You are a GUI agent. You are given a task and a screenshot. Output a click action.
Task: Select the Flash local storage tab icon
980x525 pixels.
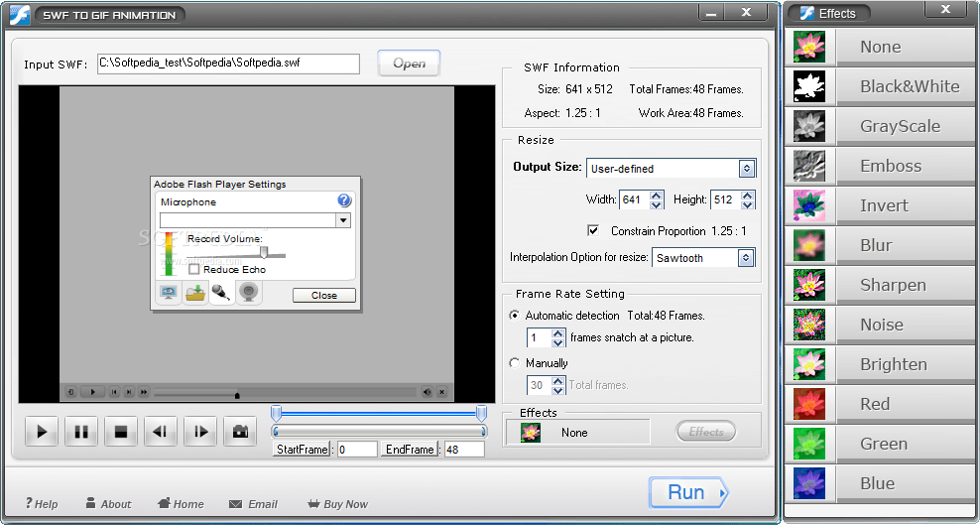click(x=195, y=293)
